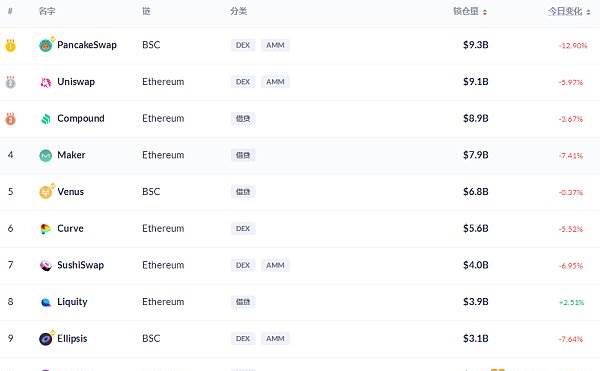Click the PancakeSwap logo icon
This screenshot has width=600, height=371.
46,46
